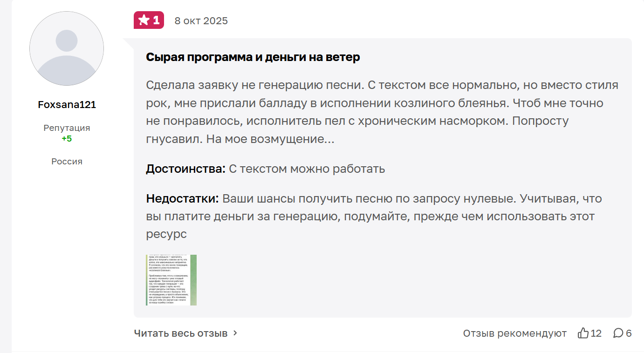Click the pink rating badge showing 1 star

pyautogui.click(x=149, y=20)
